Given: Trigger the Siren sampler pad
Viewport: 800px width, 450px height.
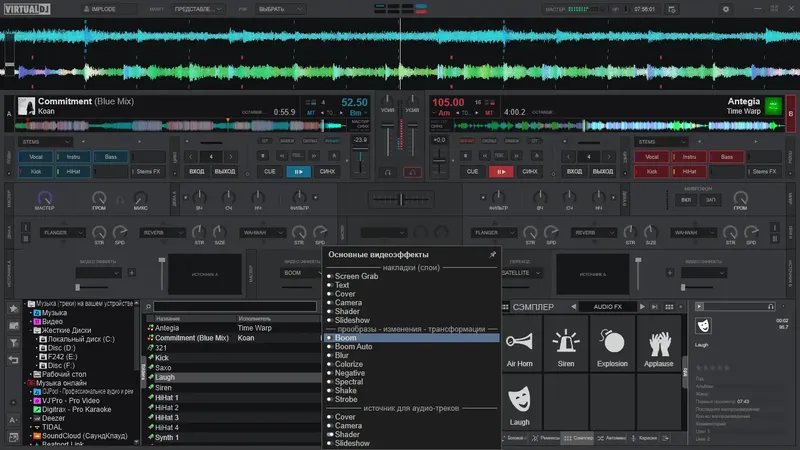Looking at the screenshot, I should pos(565,342).
